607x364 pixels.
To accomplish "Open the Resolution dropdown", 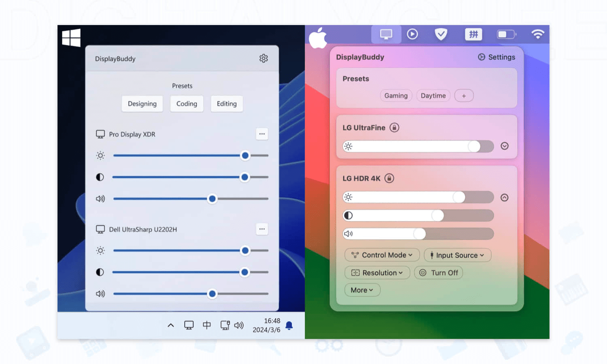I will 377,273.
